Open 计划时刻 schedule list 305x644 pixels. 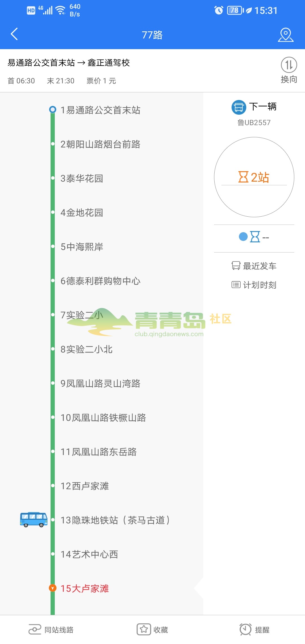pyautogui.click(x=254, y=285)
